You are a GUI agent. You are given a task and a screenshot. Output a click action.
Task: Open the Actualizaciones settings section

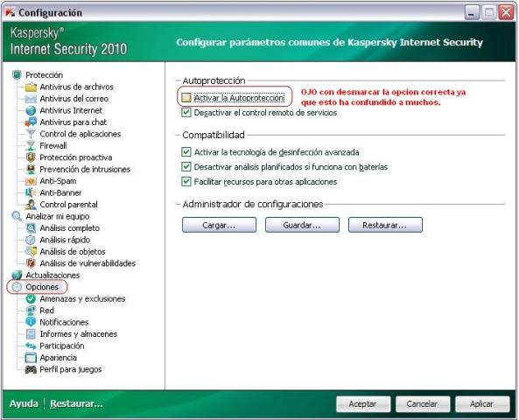53,275
